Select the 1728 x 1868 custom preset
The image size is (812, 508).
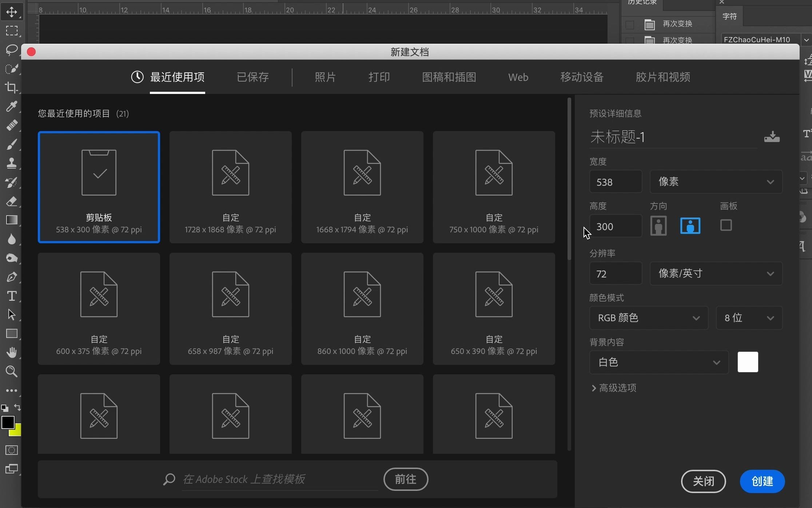point(230,187)
